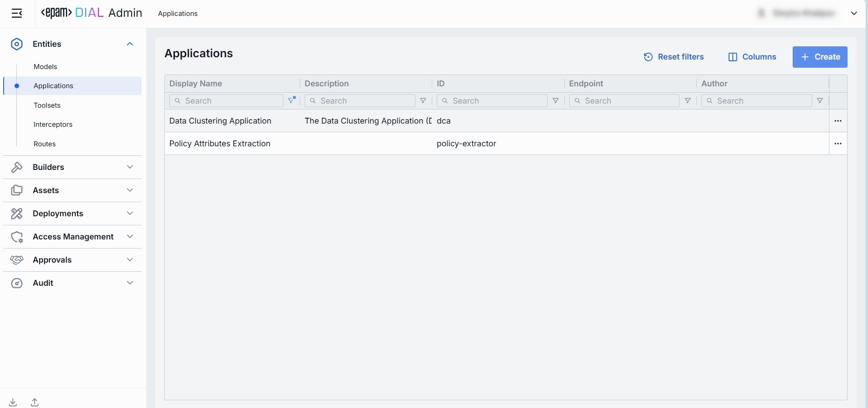Viewport: 868px width, 408px height.
Task: Click Reset filters
Action: 674,57
